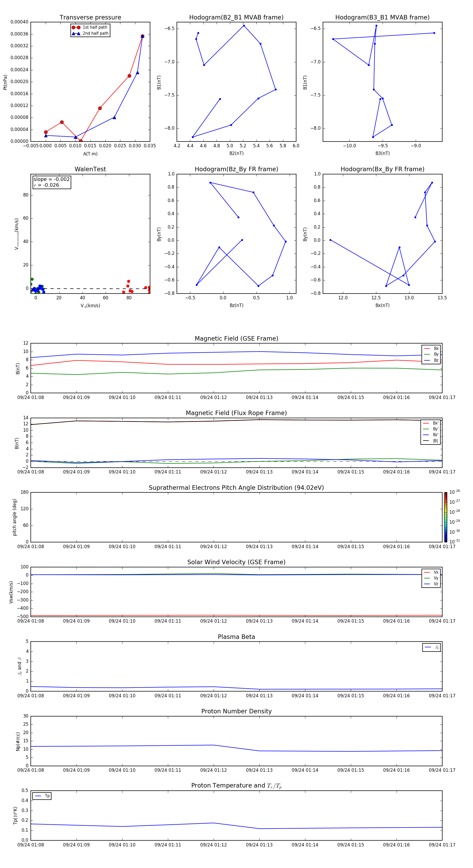Click the 'Bz(nT)' x-axis label

pos(236,305)
